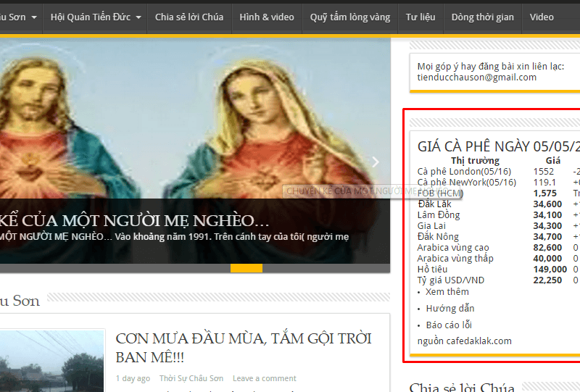Open the Thời Sự Châu Sơn category link
The height and width of the screenshot is (392, 580).
point(191,378)
